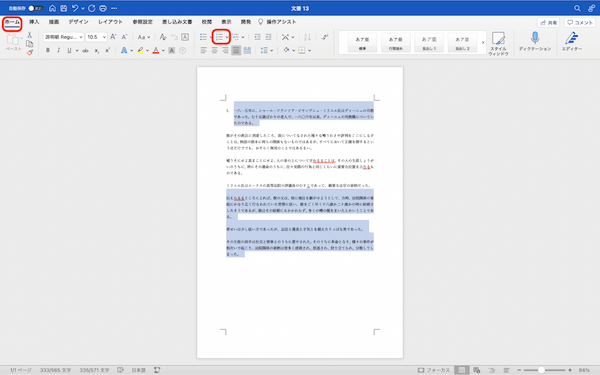Image resolution: width=600 pixels, height=375 pixels.
Task: Select the 校閲 tab
Action: [x=207, y=22]
